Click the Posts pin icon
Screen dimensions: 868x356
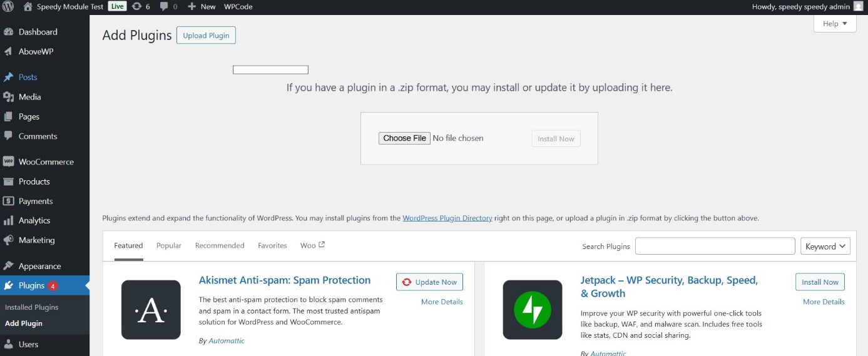click(8, 77)
